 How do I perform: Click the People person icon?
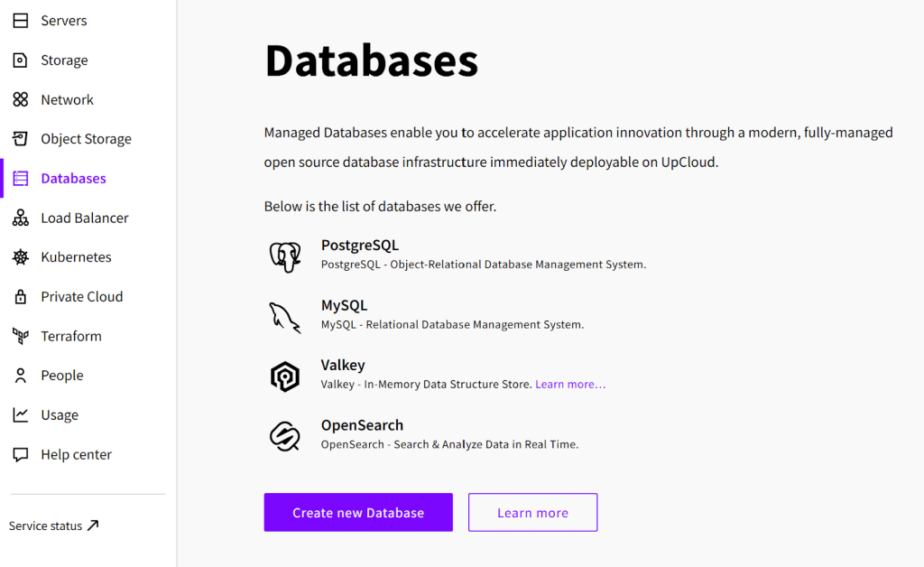pos(21,376)
